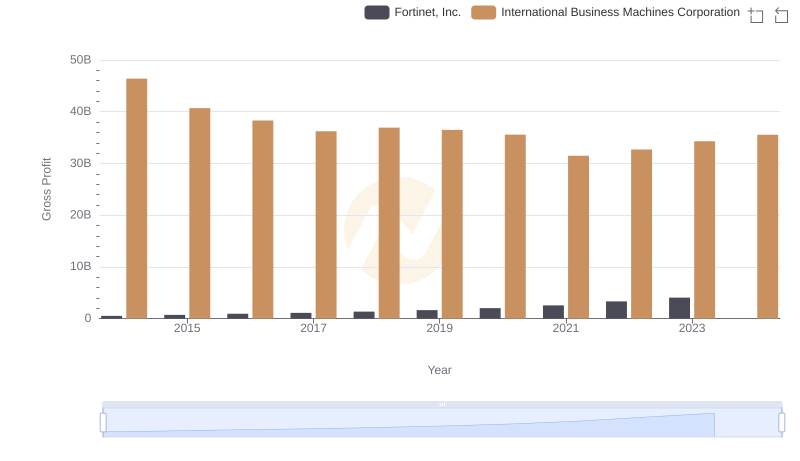Click the Year x-axis title
This screenshot has height=461, width=800.
440,370
